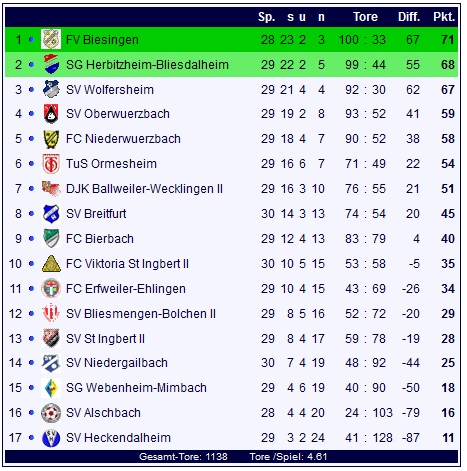Click the SV Alschbach football emblem
Viewport: 467px width, 471px height.
click(51, 413)
